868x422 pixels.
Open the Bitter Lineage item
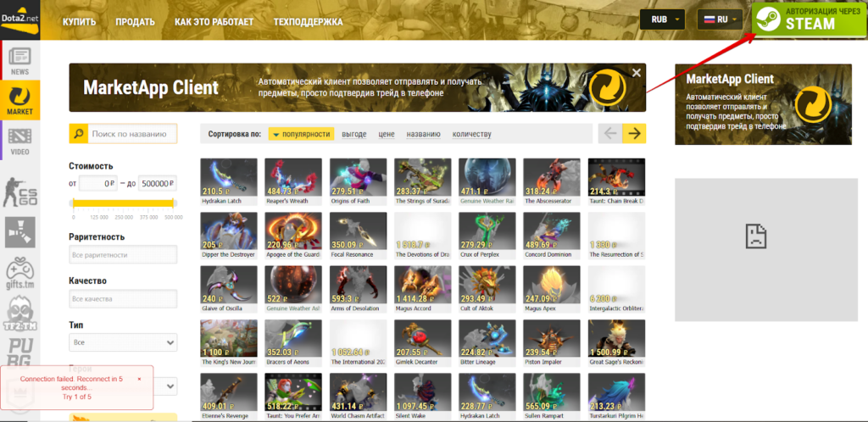(487, 343)
